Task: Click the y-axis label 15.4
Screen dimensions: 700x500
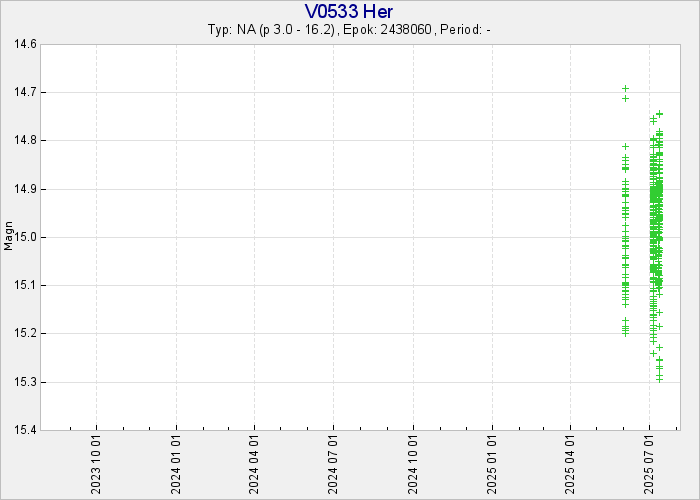Action: click(25, 430)
